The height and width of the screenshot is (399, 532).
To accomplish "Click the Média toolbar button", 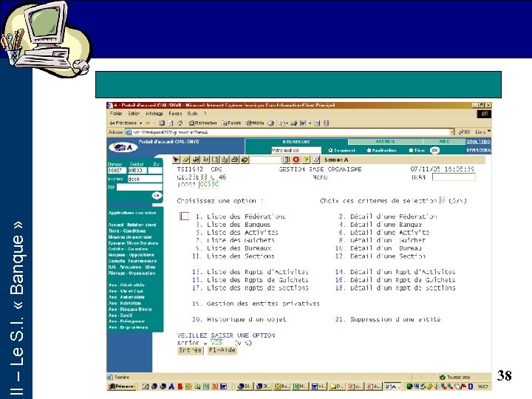I will (255, 123).
